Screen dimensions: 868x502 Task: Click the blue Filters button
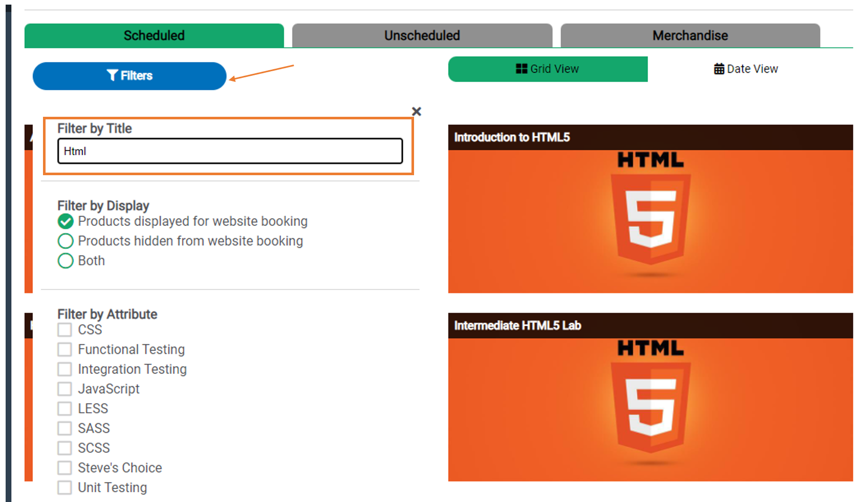tap(129, 76)
